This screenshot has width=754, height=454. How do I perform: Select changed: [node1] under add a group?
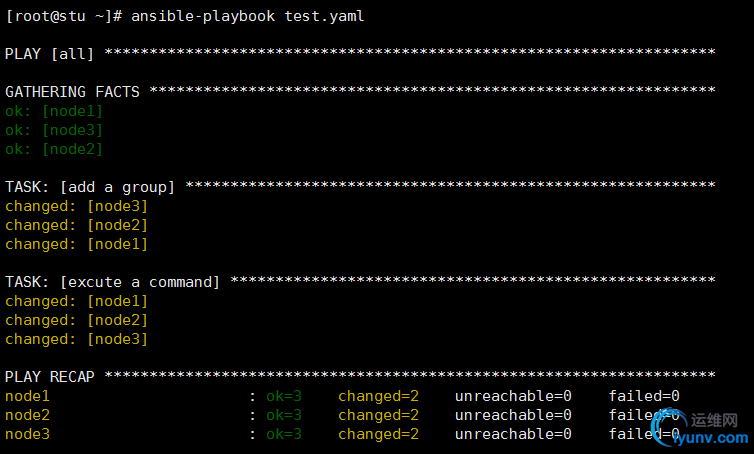[76, 244]
